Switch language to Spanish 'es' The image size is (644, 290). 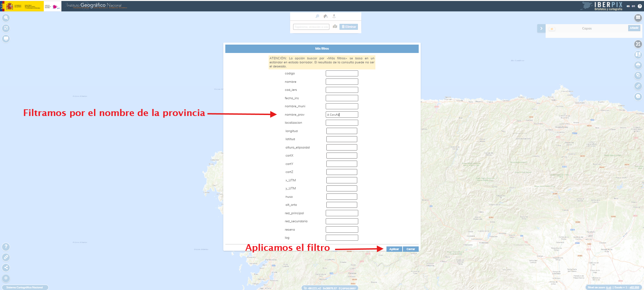pos(628,6)
